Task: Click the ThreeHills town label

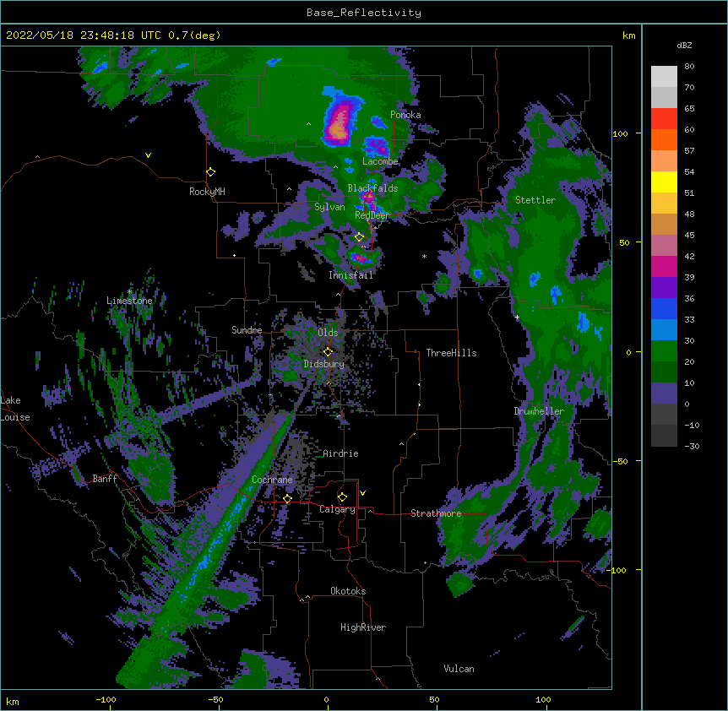Action: point(451,353)
